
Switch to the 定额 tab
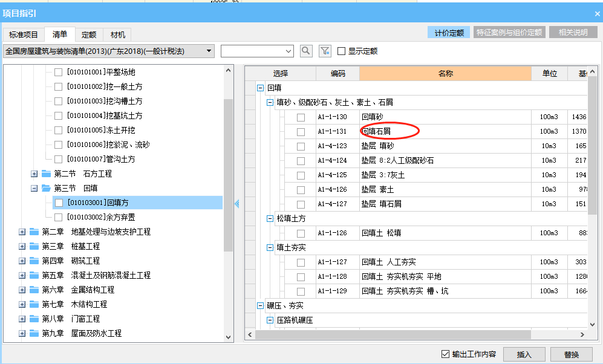point(89,34)
